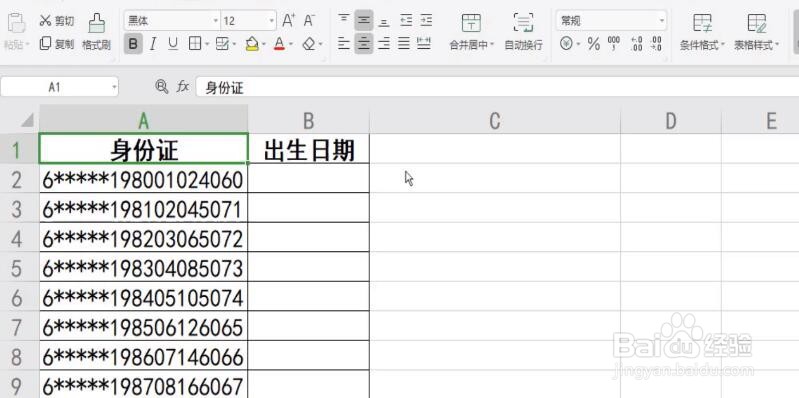Apply currency format ¥ icon
799x398 pixels.
[x=566, y=44]
